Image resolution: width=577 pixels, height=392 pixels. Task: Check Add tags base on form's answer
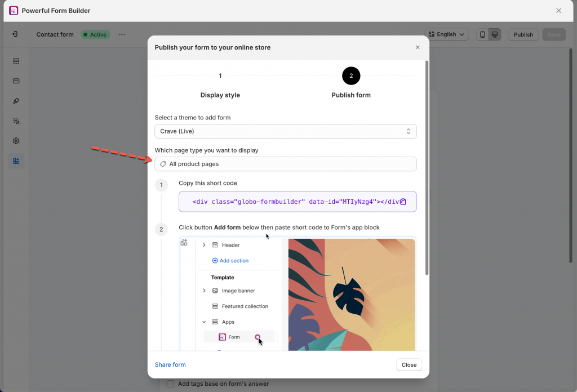(170, 384)
